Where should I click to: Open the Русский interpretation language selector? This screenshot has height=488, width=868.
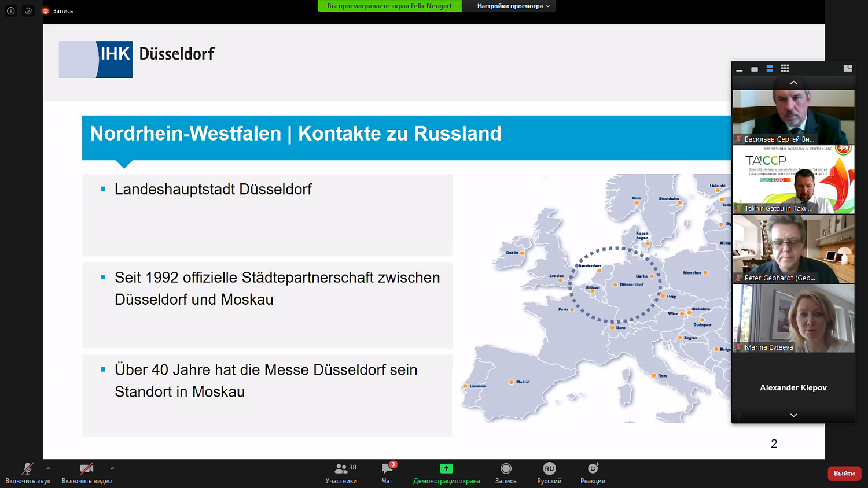[x=549, y=473]
